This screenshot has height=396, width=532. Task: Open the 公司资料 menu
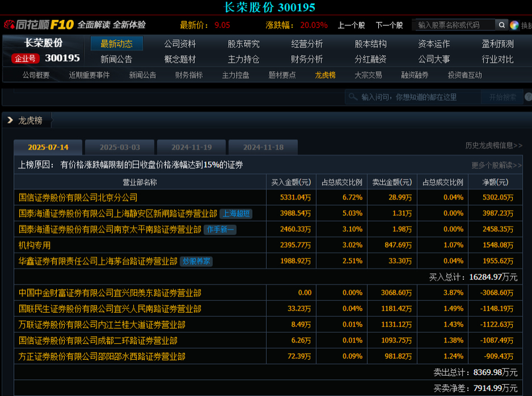(180, 44)
